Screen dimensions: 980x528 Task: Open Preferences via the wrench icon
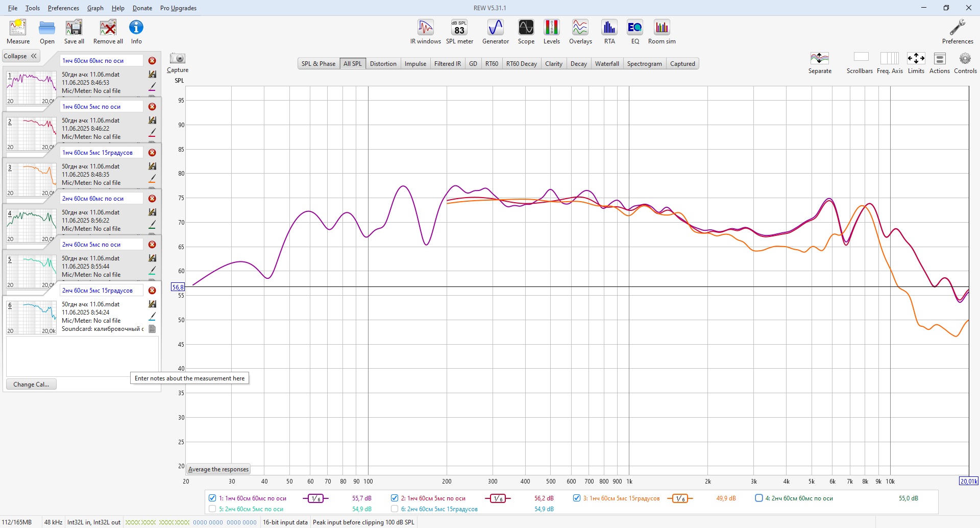coord(958,32)
